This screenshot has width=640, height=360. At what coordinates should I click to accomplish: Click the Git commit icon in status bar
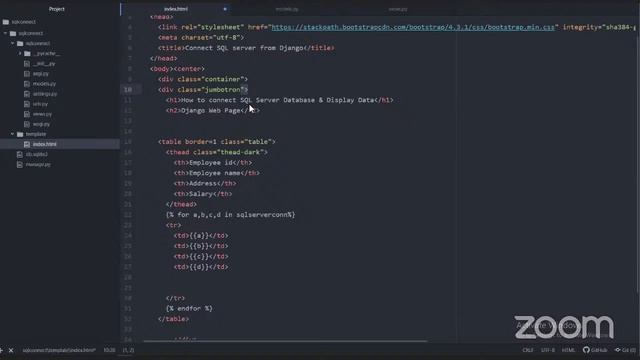618,350
